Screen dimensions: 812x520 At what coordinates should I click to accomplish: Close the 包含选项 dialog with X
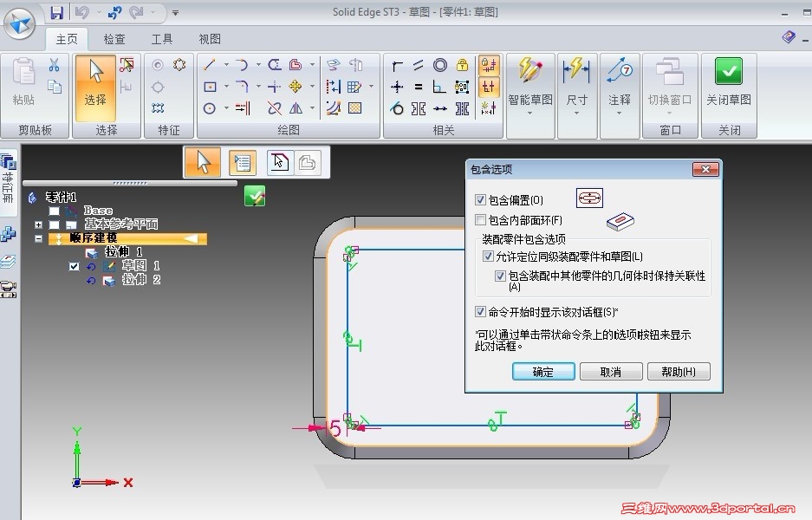coord(705,169)
